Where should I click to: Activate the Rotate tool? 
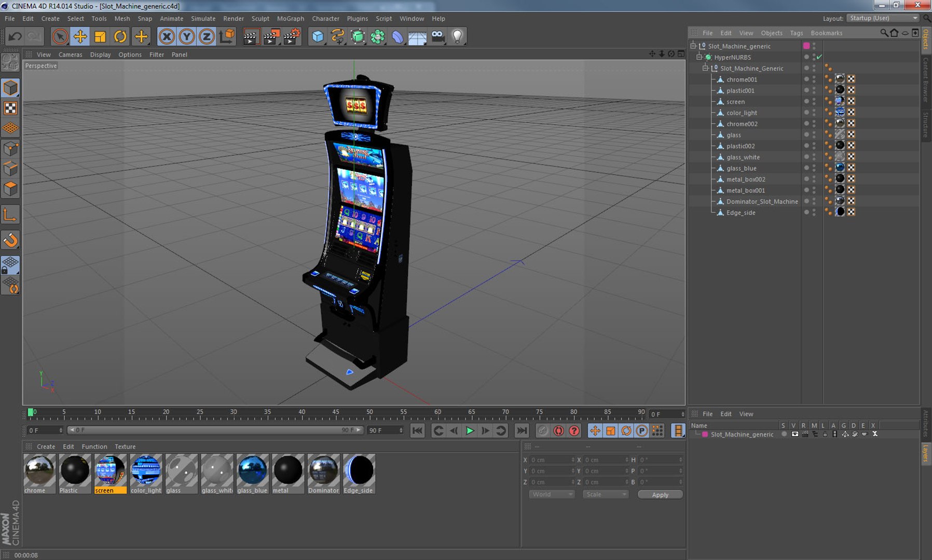tap(120, 36)
